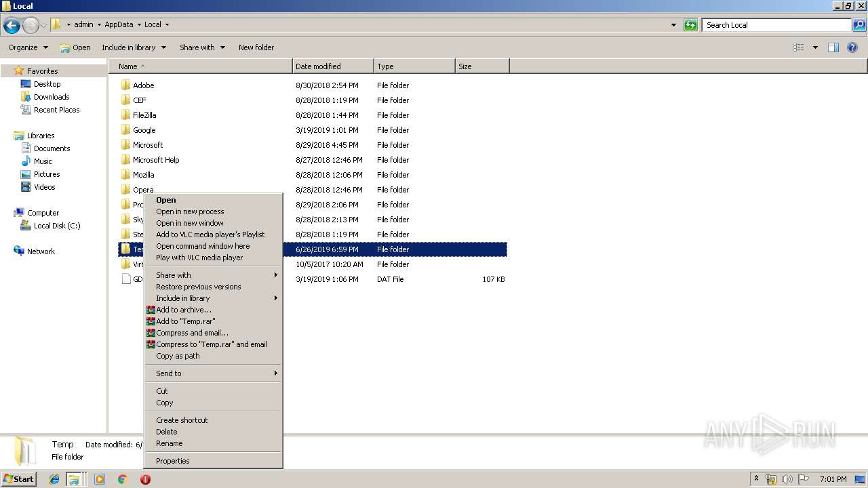Sort by Date modified column header
This screenshot has width=868, height=488.
coord(333,66)
